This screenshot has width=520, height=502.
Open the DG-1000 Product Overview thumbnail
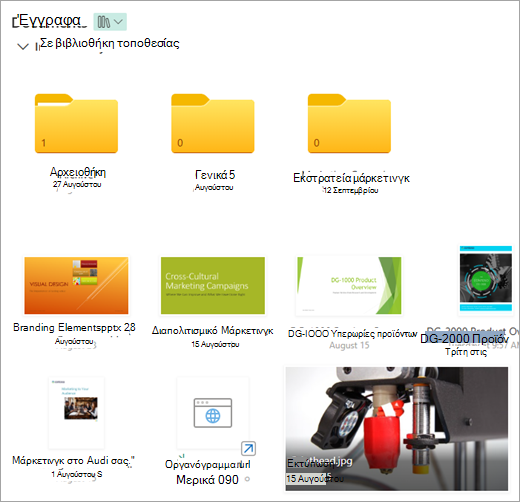[x=349, y=285]
